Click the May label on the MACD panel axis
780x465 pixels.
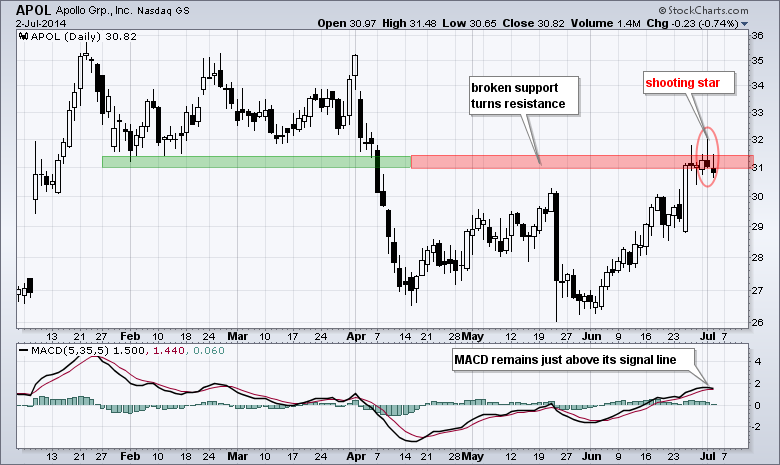coord(473,457)
